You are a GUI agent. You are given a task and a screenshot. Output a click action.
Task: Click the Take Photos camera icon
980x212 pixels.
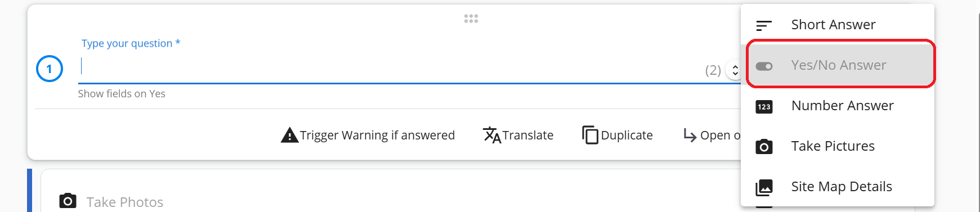click(68, 201)
